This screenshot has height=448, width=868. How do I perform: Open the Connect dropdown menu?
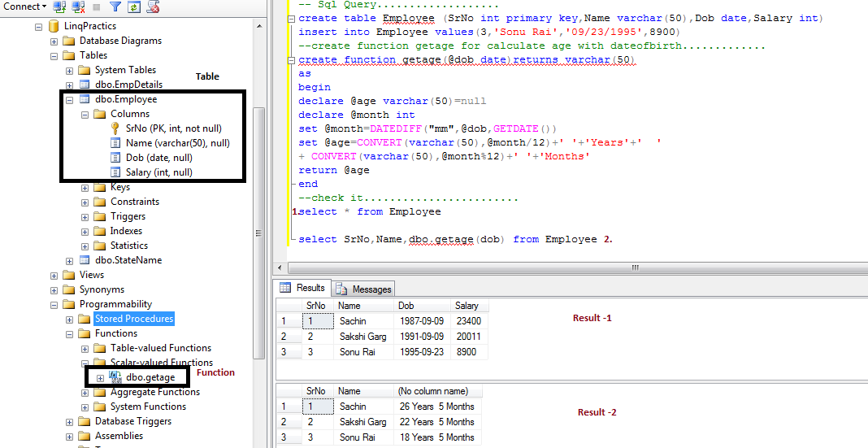(x=25, y=7)
